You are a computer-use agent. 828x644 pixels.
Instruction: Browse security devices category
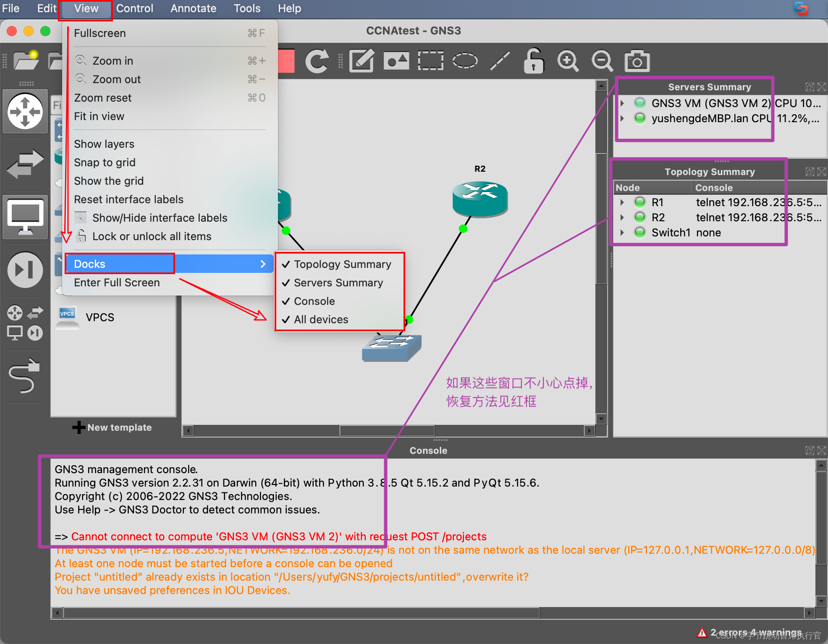click(x=25, y=270)
